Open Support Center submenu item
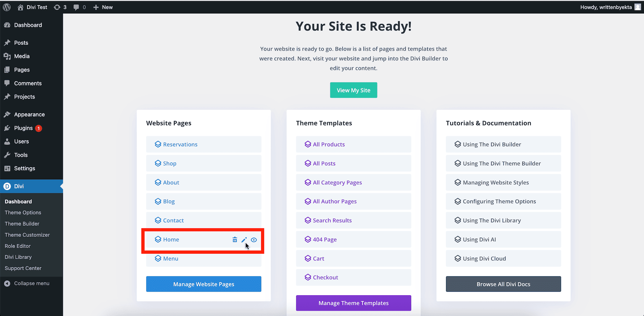 [23, 268]
